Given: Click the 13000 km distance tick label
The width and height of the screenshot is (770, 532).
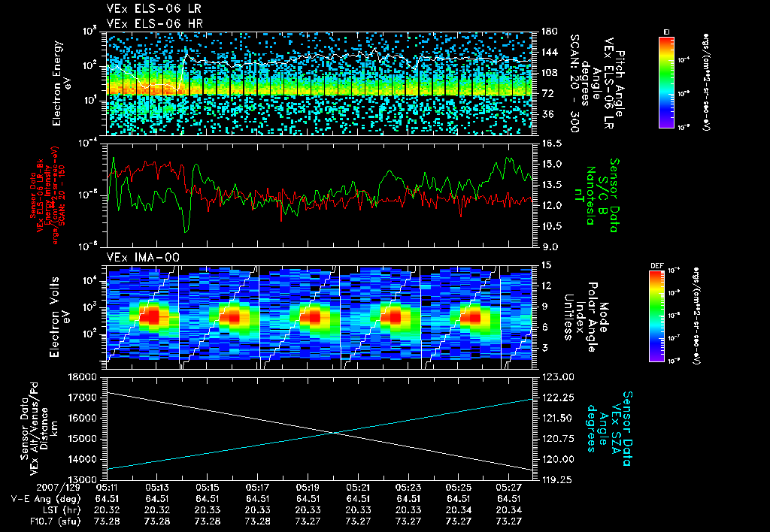Looking at the screenshot, I should tap(81, 479).
